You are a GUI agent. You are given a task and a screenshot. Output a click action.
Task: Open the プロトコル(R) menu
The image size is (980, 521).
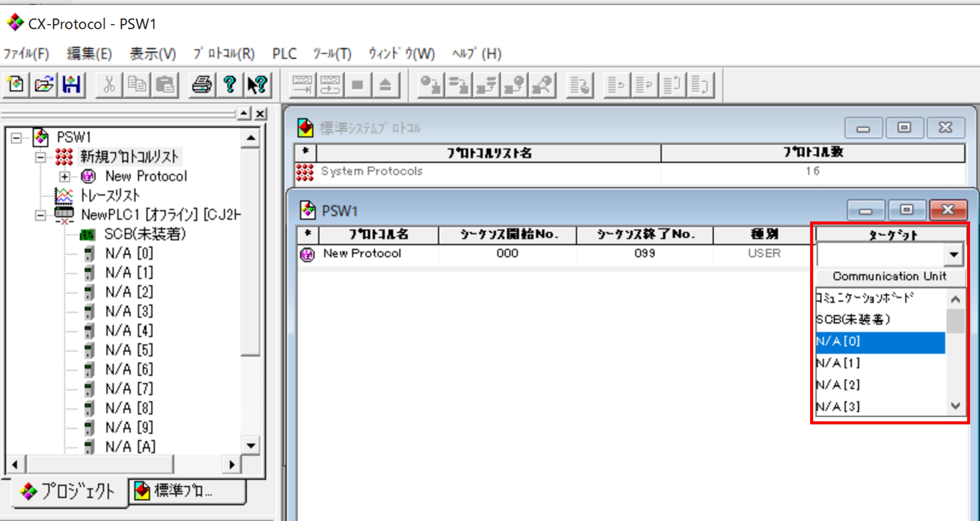(224, 54)
